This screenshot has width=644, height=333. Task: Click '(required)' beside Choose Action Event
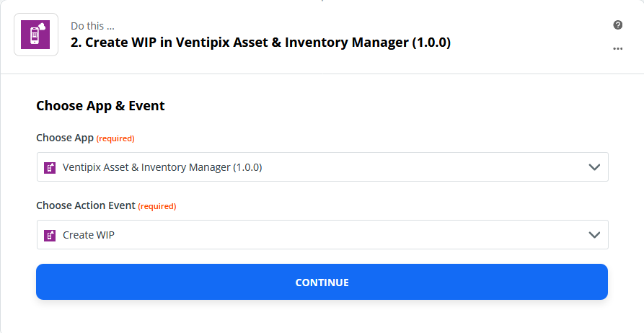pos(157,207)
